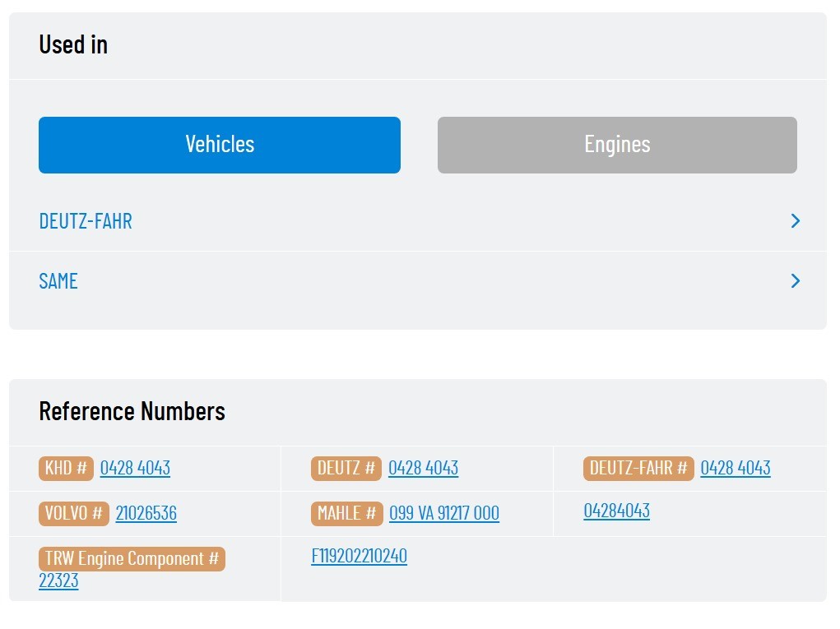Open the KHD reference number 0428 4043
Screen dimensions: 840x629
[x=135, y=468]
